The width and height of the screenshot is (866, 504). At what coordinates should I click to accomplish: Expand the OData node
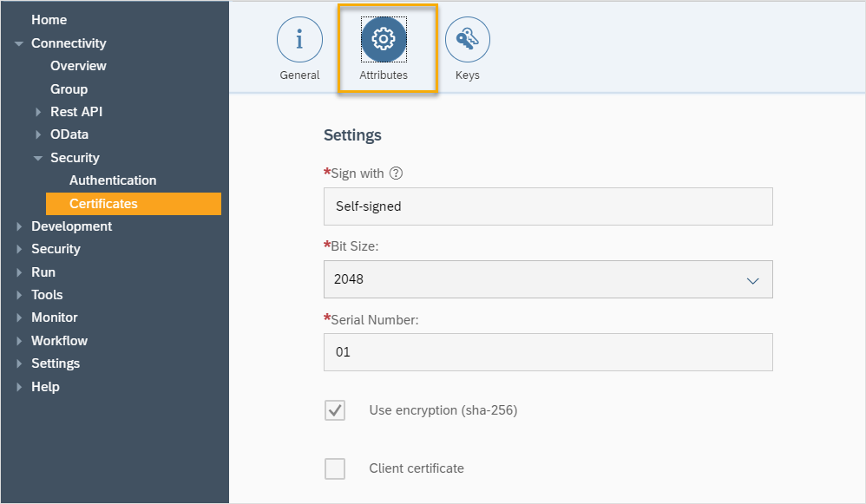(x=38, y=134)
